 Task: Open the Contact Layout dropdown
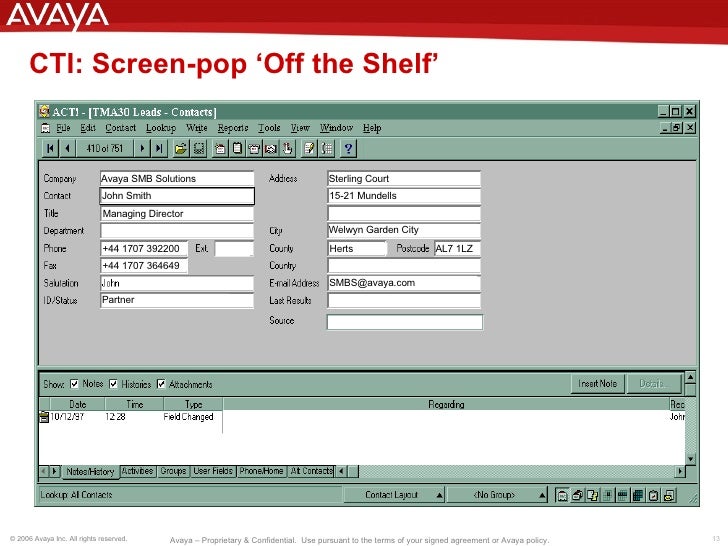(x=395, y=495)
